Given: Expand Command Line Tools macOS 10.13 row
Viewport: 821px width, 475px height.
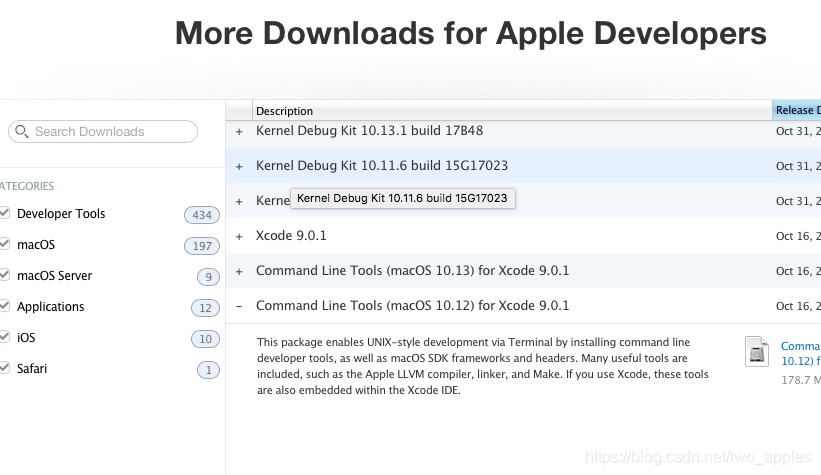Looking at the screenshot, I should 239,272.
